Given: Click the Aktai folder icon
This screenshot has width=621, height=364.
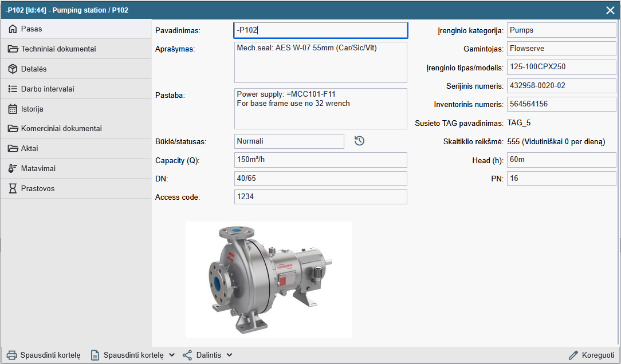Looking at the screenshot, I should pyautogui.click(x=13, y=149).
